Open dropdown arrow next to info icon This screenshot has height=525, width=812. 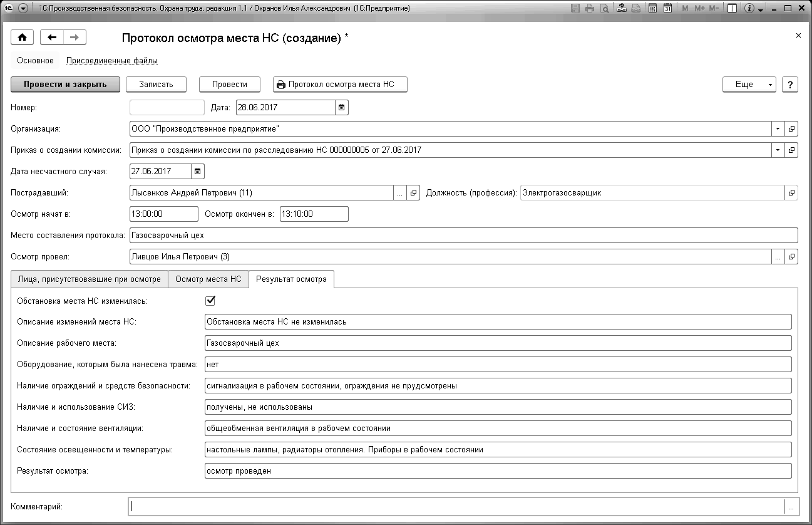pyautogui.click(x=760, y=9)
